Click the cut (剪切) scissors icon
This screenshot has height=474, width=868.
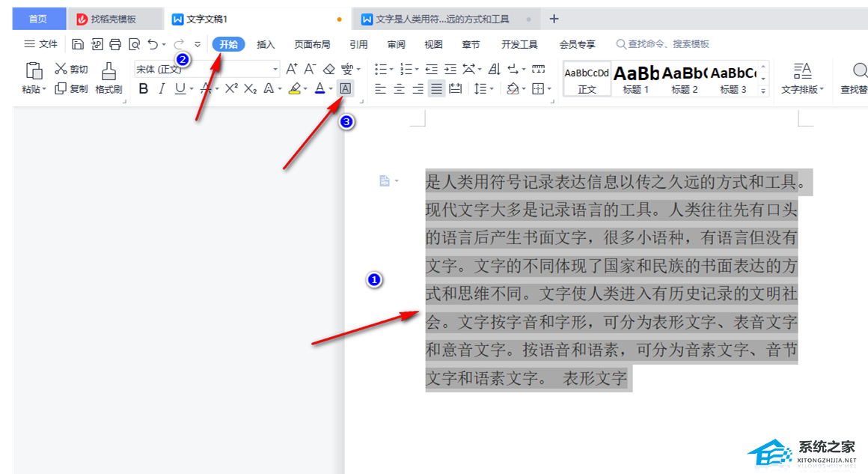(x=61, y=70)
